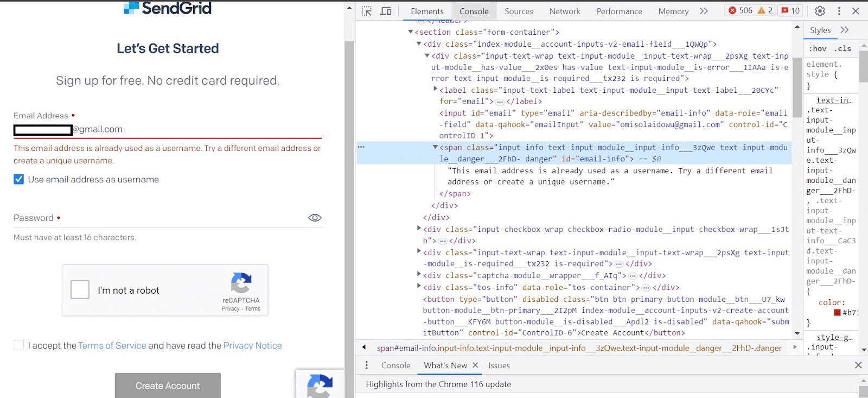
Task: Check the accept Terms of Service box
Action: point(18,345)
